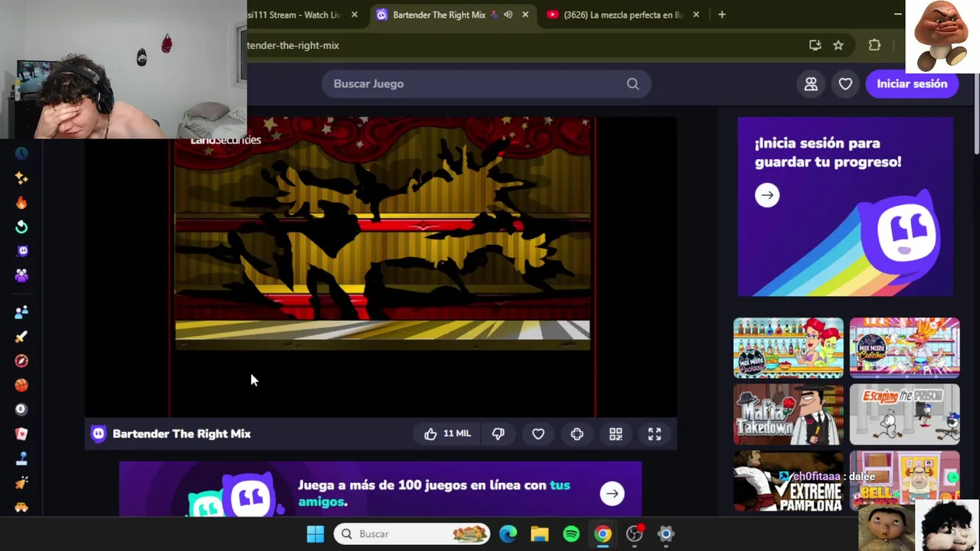Open the cocktail bartender game thumbnail with red-haired woman
The height and width of the screenshot is (551, 980).
tap(789, 347)
